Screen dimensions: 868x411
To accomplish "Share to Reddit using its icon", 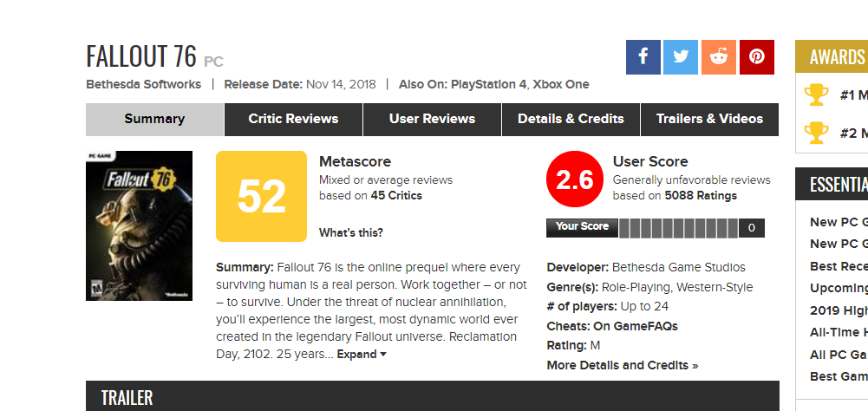I will coord(719,57).
